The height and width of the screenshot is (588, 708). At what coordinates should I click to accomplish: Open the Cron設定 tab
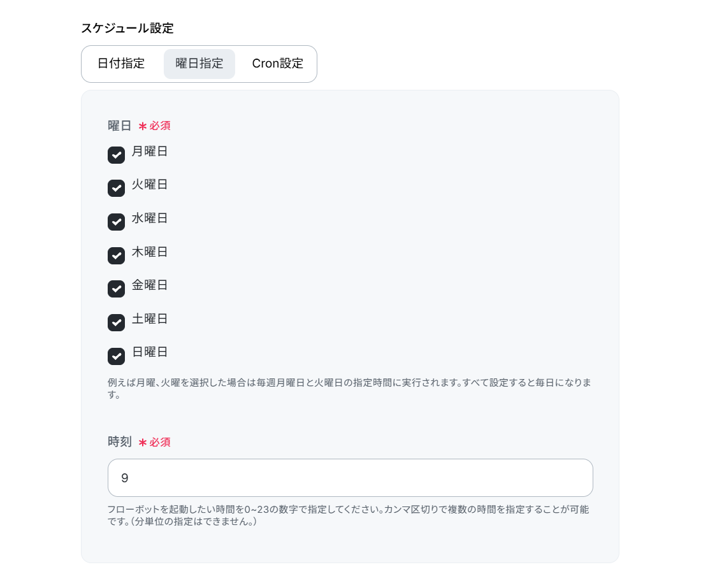277,64
